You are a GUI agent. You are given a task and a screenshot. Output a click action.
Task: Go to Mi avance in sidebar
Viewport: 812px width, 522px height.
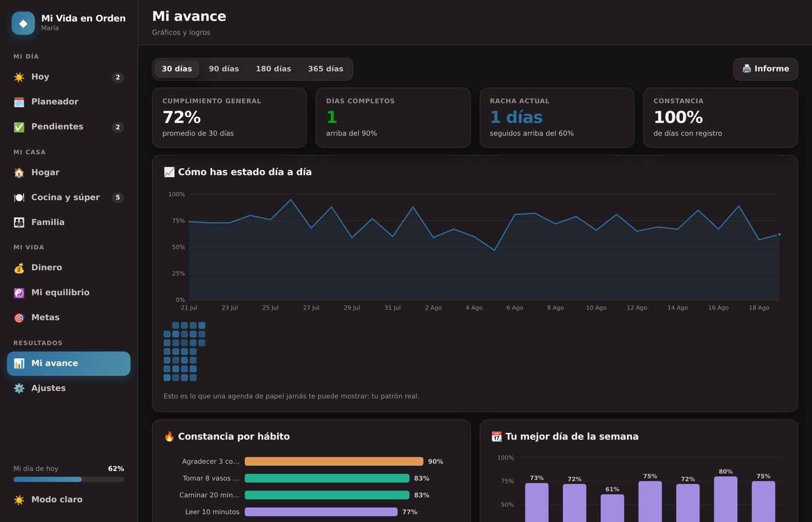pyautogui.click(x=69, y=363)
